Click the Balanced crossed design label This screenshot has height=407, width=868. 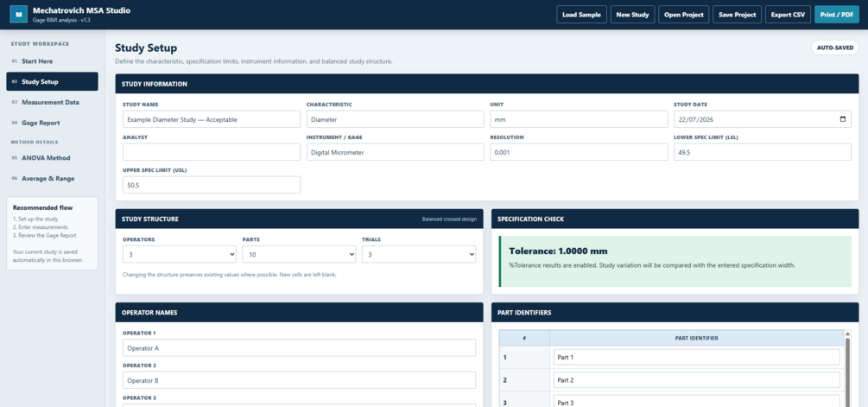449,219
